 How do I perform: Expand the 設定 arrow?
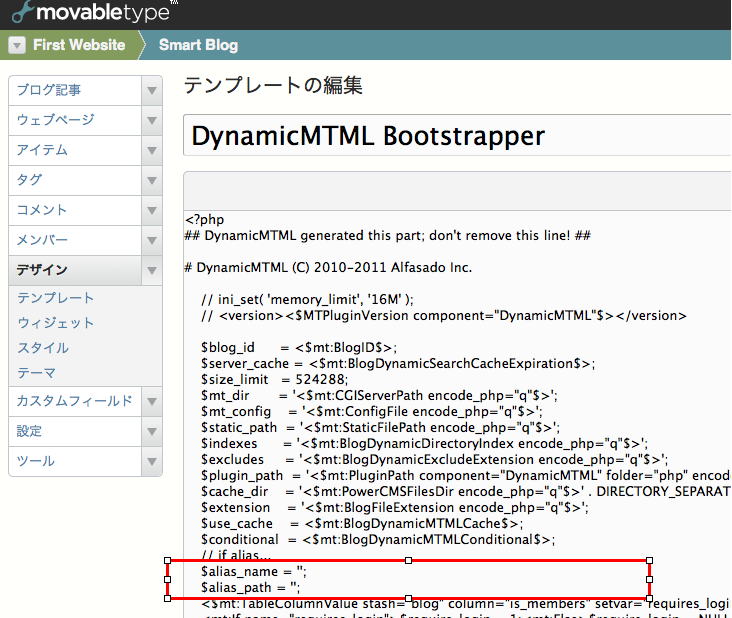[152, 431]
